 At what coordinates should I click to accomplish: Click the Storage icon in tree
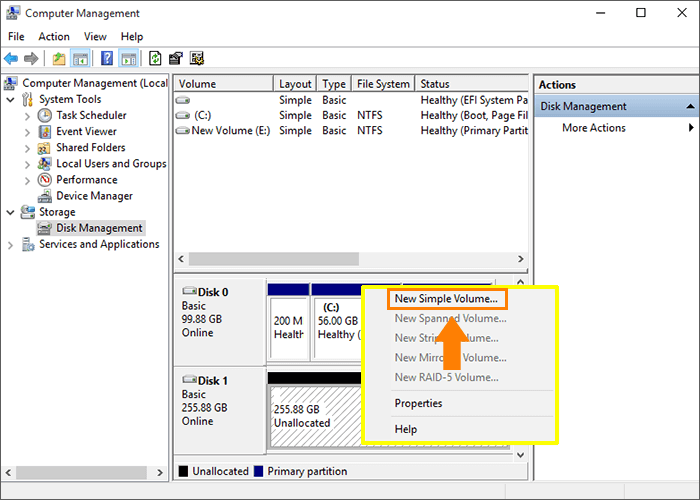tap(28, 212)
